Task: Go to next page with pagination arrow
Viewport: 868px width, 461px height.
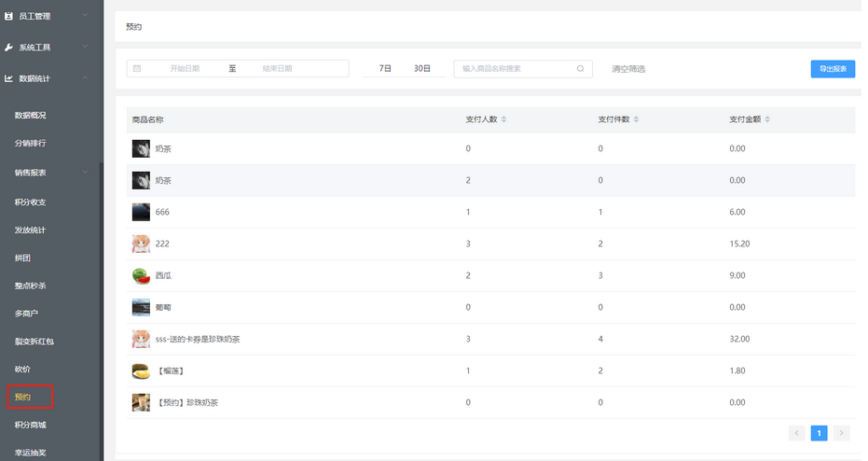Action: click(841, 433)
